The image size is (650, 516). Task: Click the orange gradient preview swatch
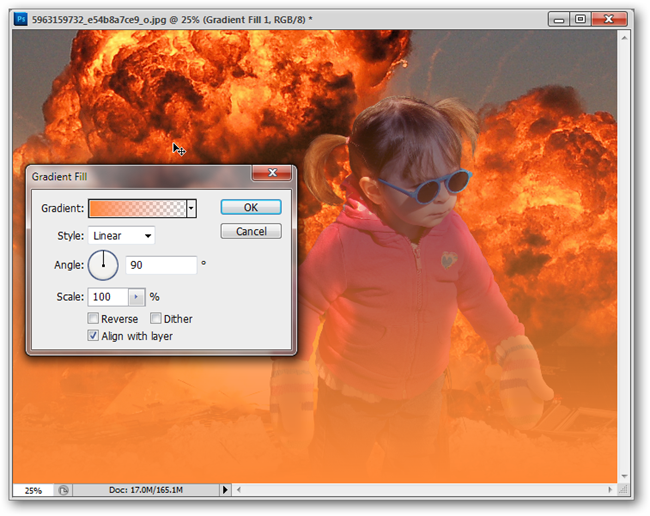(138, 208)
